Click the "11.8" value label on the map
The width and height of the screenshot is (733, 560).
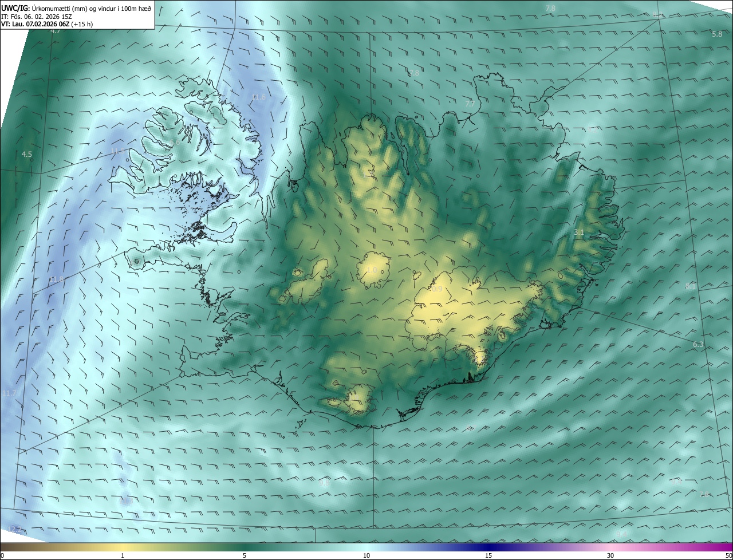tap(56, 279)
